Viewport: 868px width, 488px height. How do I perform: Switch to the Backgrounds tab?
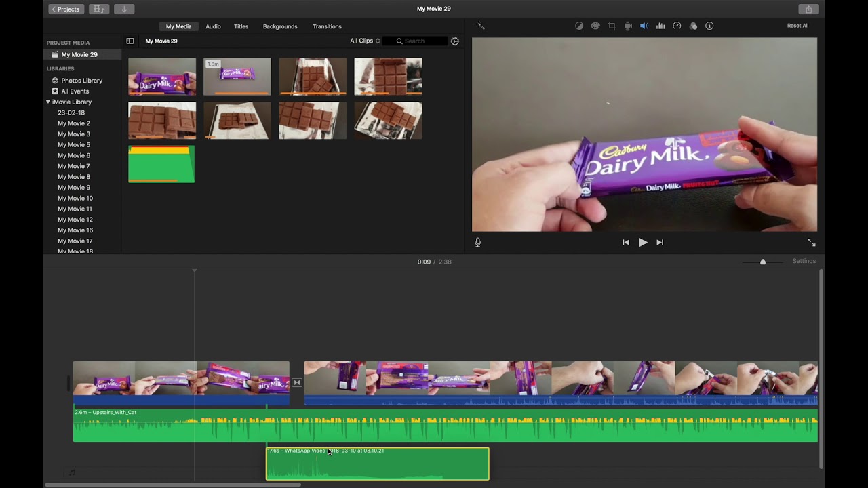(280, 26)
